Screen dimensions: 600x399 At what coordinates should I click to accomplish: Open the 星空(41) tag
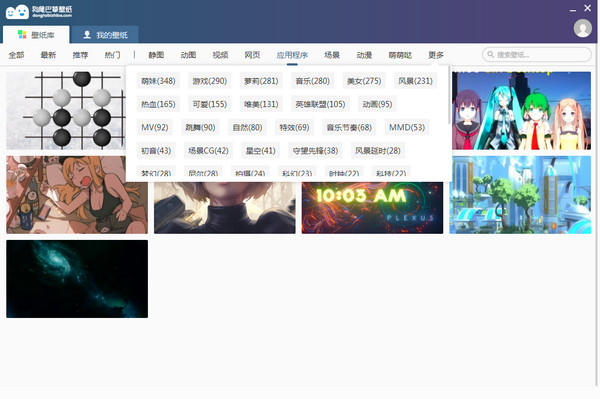point(260,151)
